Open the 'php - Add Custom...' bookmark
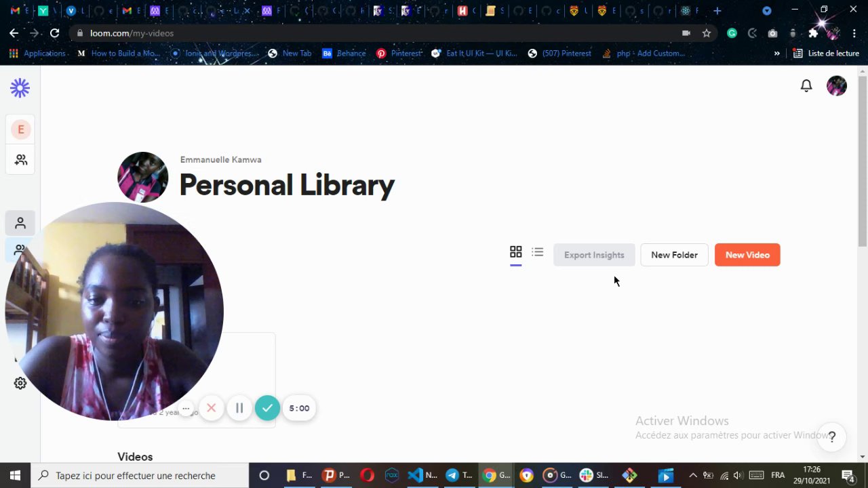This screenshot has height=488, width=868. tap(644, 53)
